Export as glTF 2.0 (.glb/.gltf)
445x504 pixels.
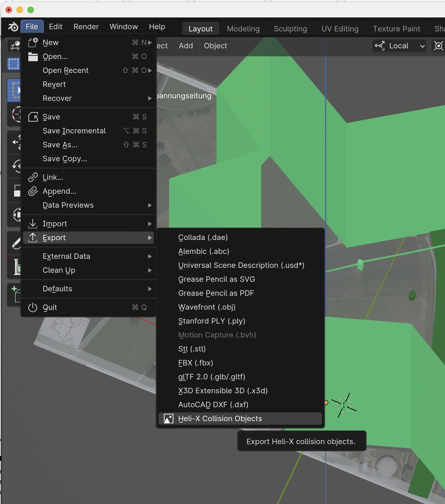pyautogui.click(x=240, y=377)
